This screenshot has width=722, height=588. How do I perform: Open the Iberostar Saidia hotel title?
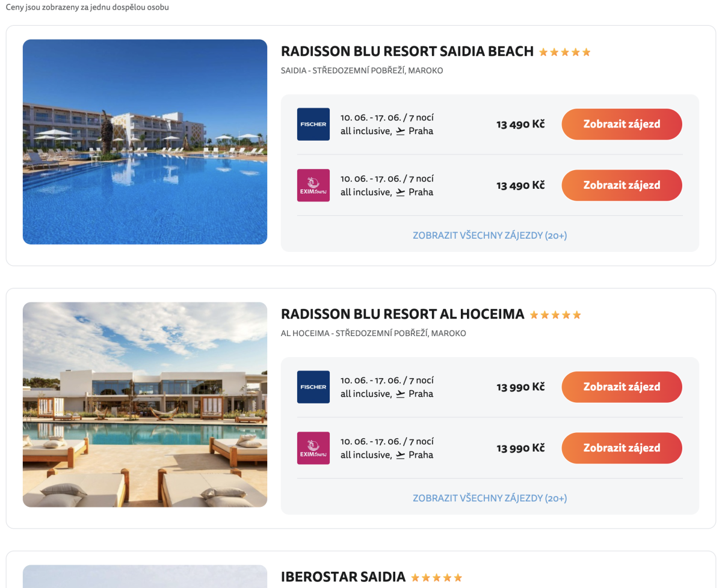344,577
